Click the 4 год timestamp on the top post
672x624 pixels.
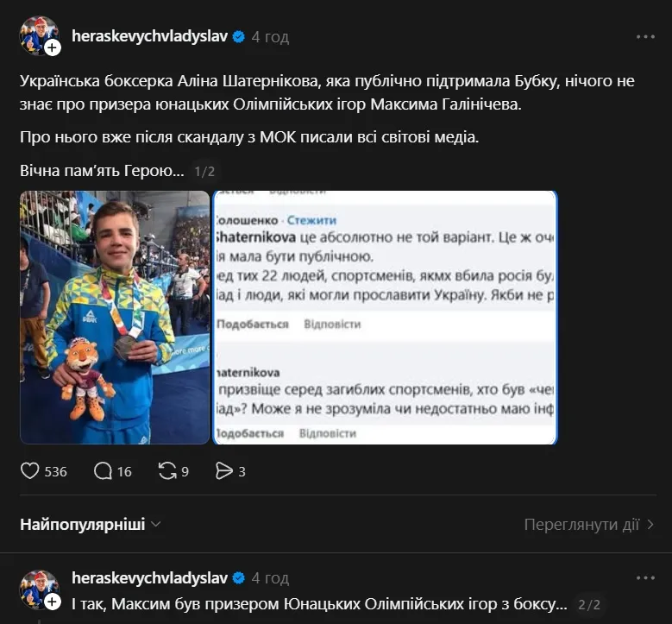(x=270, y=37)
